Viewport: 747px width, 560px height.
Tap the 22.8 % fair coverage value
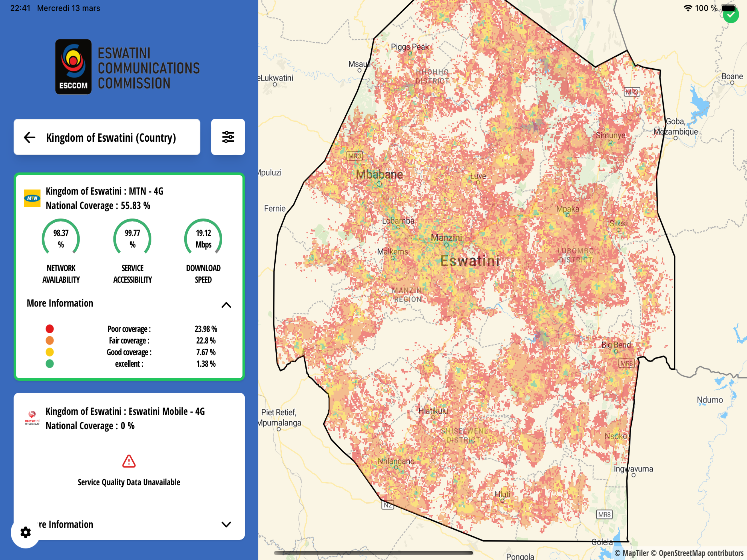[206, 340]
